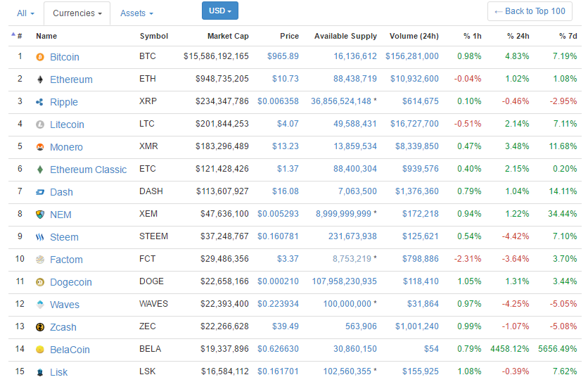Click the Bitcoin orange coin icon

(x=40, y=57)
